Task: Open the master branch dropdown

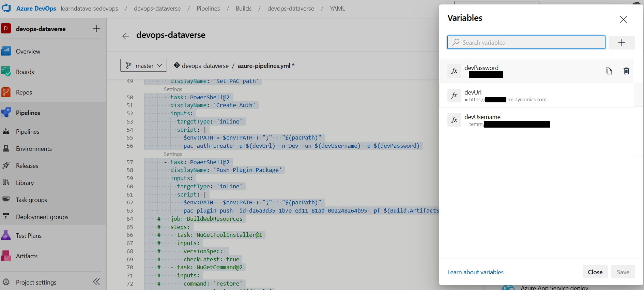Action: (143, 65)
